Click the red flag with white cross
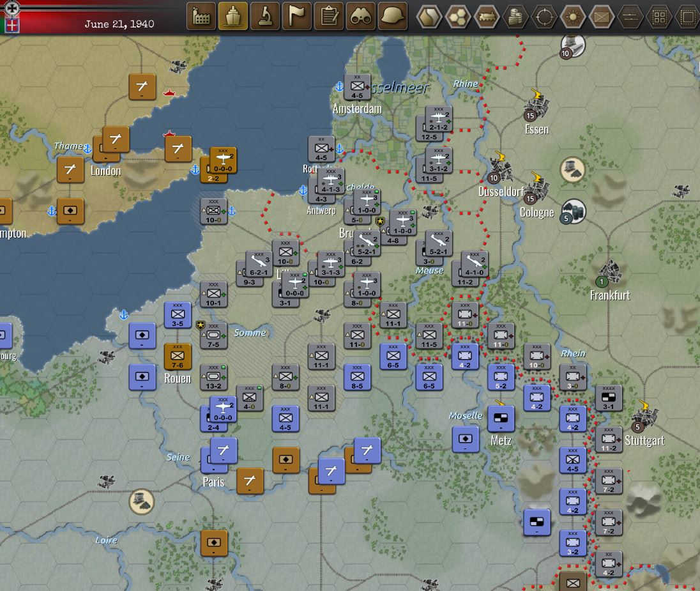The width and height of the screenshot is (700, 591). tap(11, 26)
